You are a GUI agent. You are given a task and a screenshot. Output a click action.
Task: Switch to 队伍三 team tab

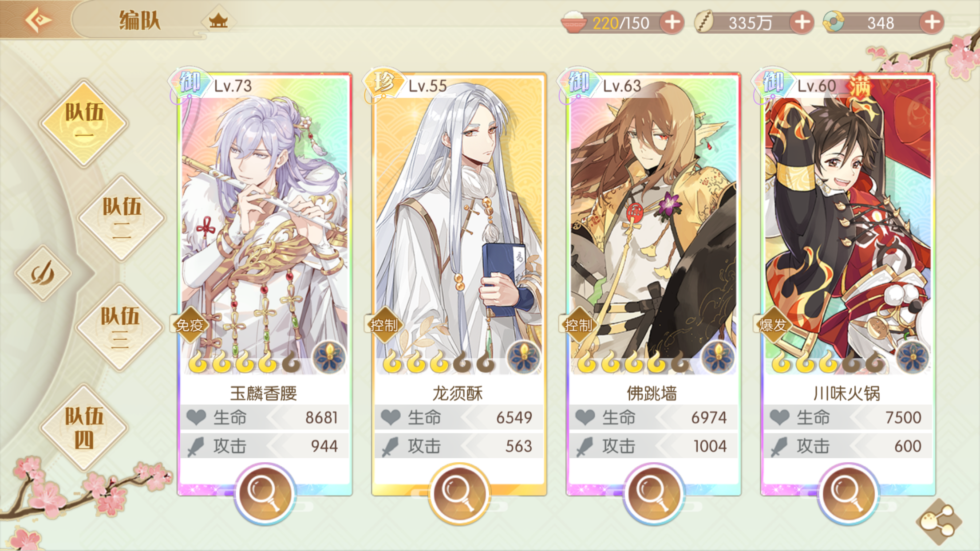[x=120, y=327]
